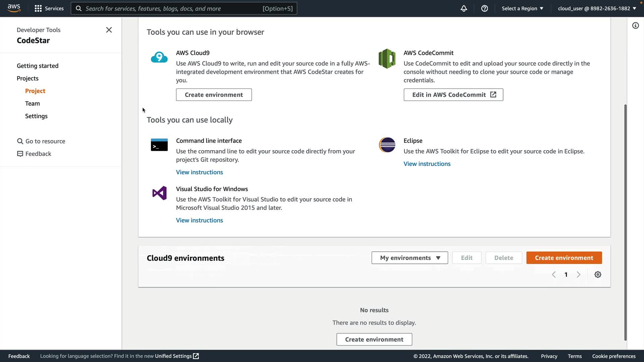The width and height of the screenshot is (644, 362).
Task: Open Settings in the sidebar
Action: [36, 116]
